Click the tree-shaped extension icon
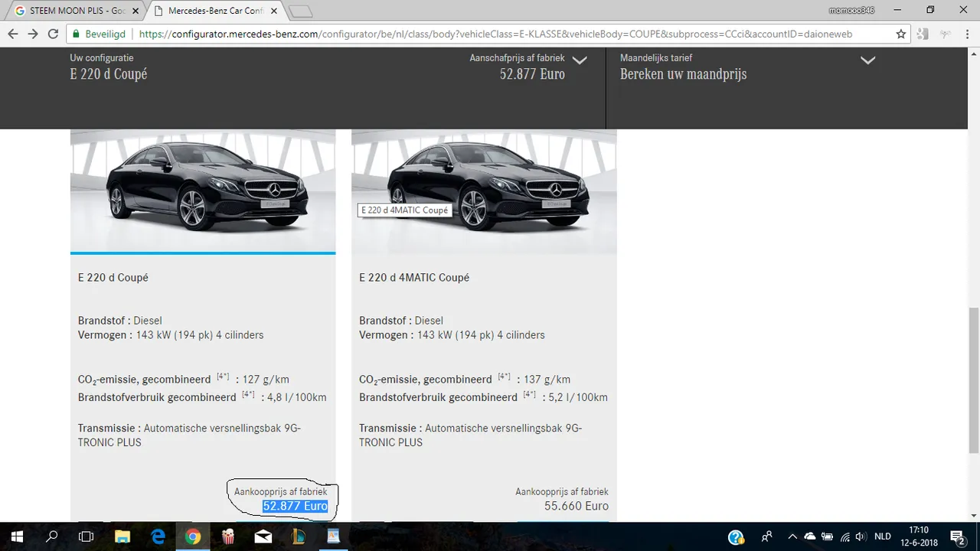The image size is (980, 551). click(945, 34)
